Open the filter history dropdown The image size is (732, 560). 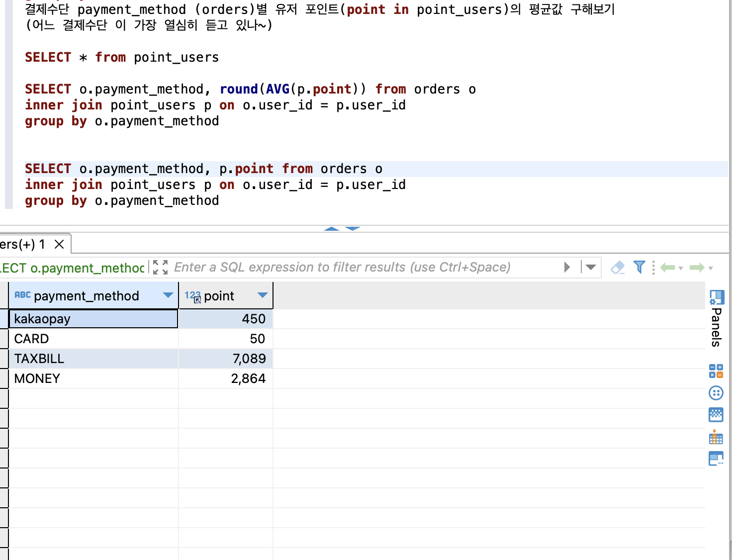[x=590, y=267]
